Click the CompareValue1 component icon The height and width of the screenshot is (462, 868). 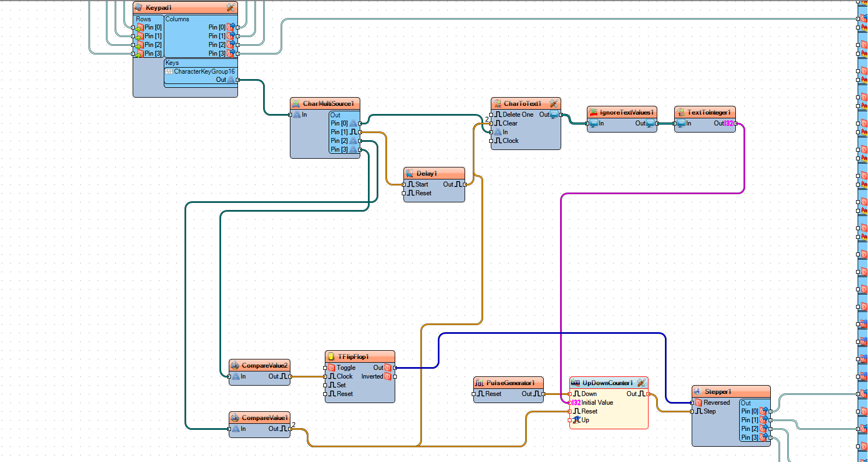point(235,418)
